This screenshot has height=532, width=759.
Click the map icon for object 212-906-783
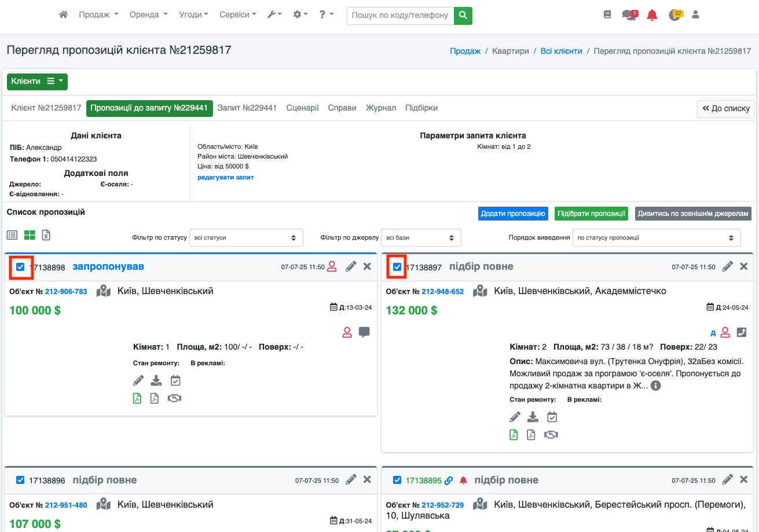[x=104, y=291]
